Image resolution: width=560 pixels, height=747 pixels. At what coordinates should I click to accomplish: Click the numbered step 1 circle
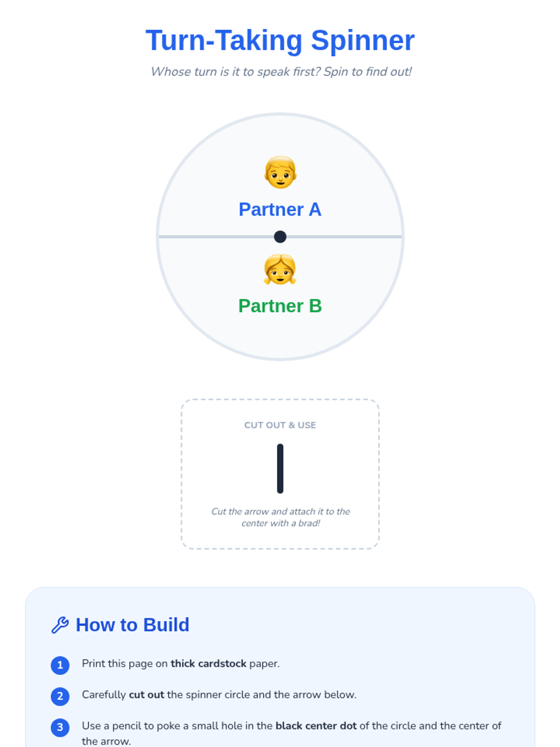(x=60, y=665)
